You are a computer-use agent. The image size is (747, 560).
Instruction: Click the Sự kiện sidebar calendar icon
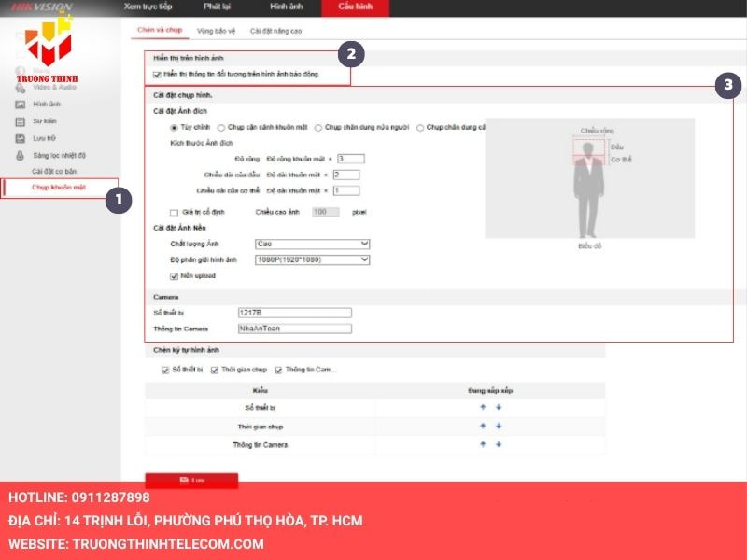(x=20, y=121)
